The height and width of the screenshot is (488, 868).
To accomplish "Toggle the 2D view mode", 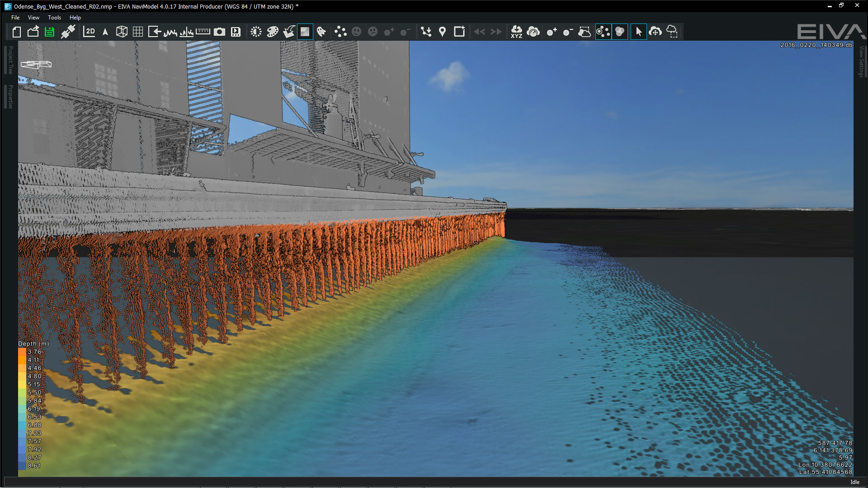I will tap(89, 32).
